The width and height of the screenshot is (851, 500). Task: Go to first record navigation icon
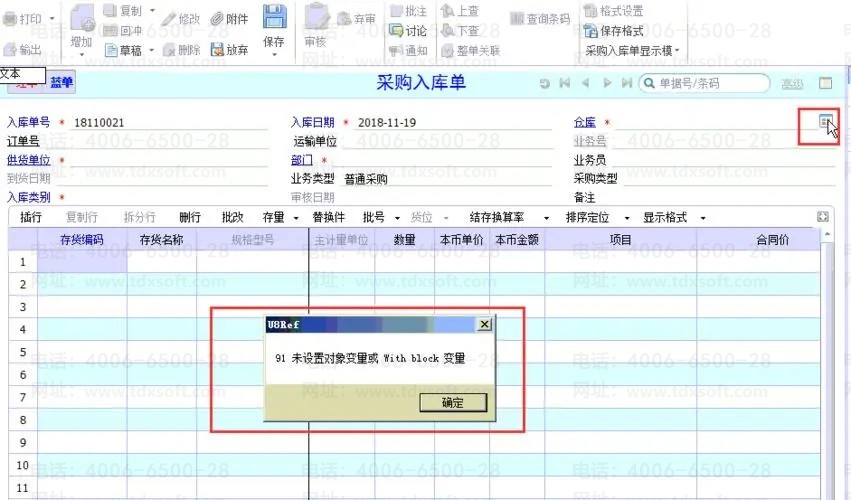(565, 83)
